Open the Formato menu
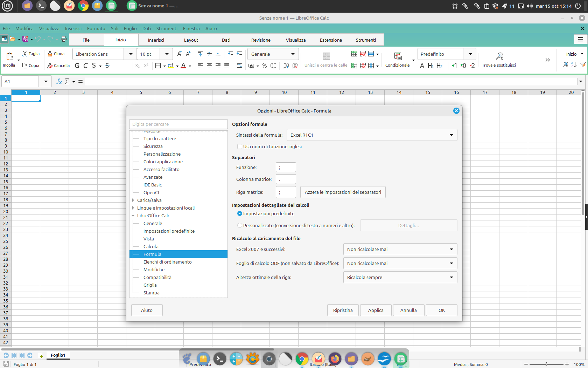Image resolution: width=588 pixels, height=368 pixels. coord(96,28)
